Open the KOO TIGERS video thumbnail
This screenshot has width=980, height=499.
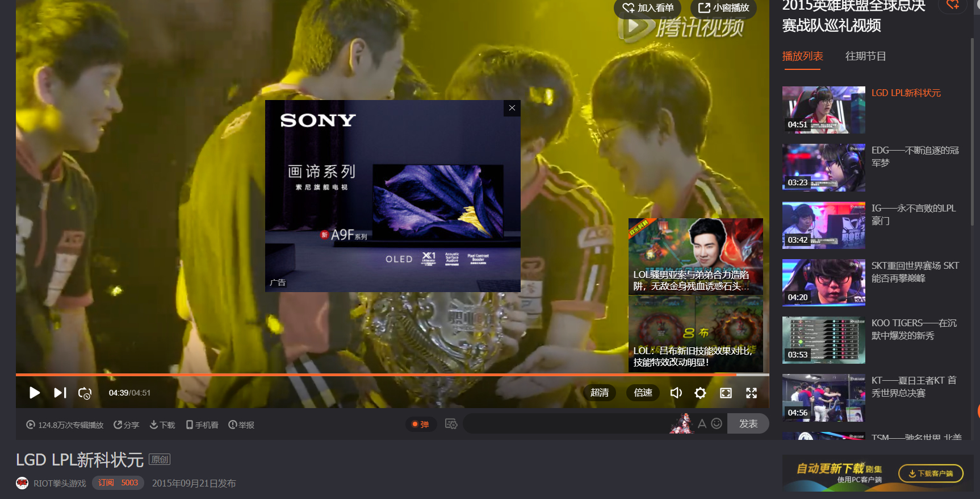824,340
